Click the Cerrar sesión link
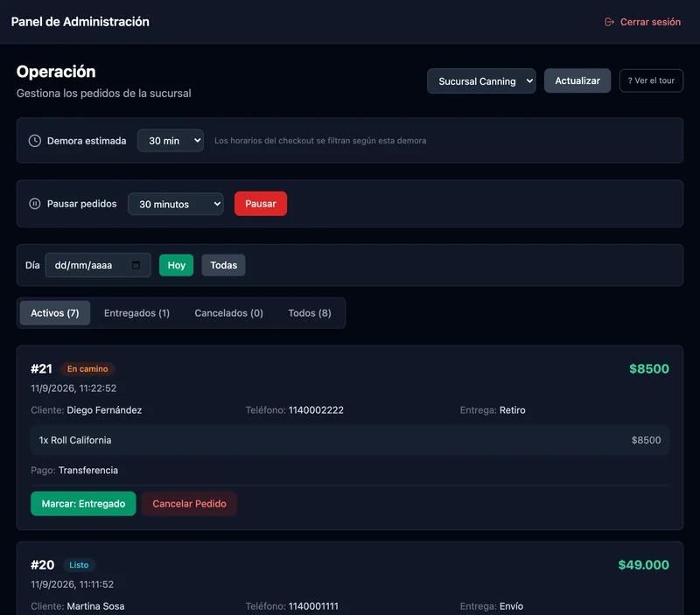 [642, 22]
